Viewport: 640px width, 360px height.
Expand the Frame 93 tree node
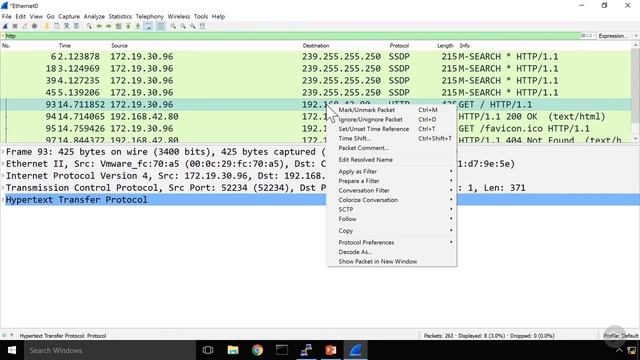point(3,152)
